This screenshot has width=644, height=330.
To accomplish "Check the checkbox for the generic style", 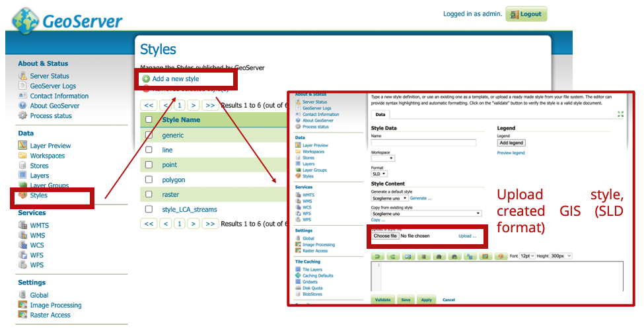I will 149,135.
